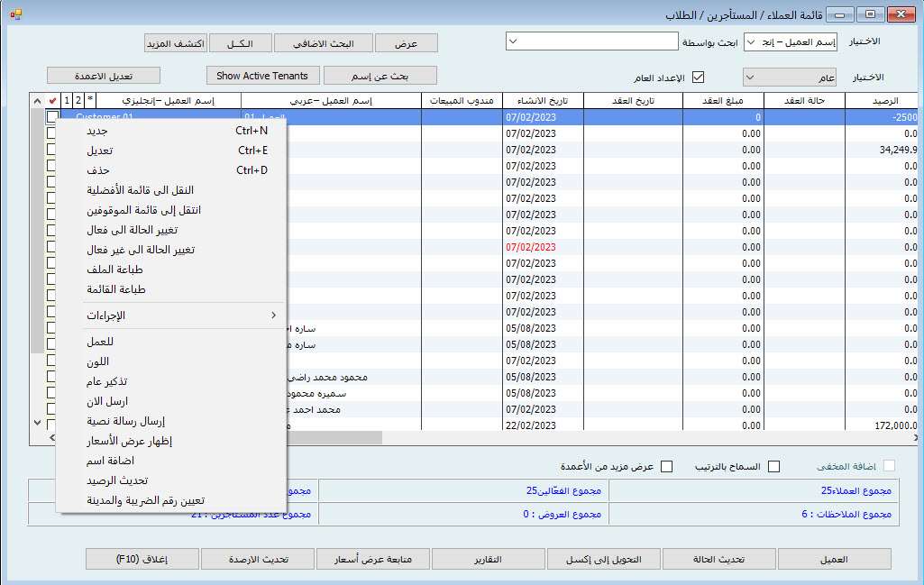Expand the الإجراءات submenu in context menu

(x=171, y=315)
